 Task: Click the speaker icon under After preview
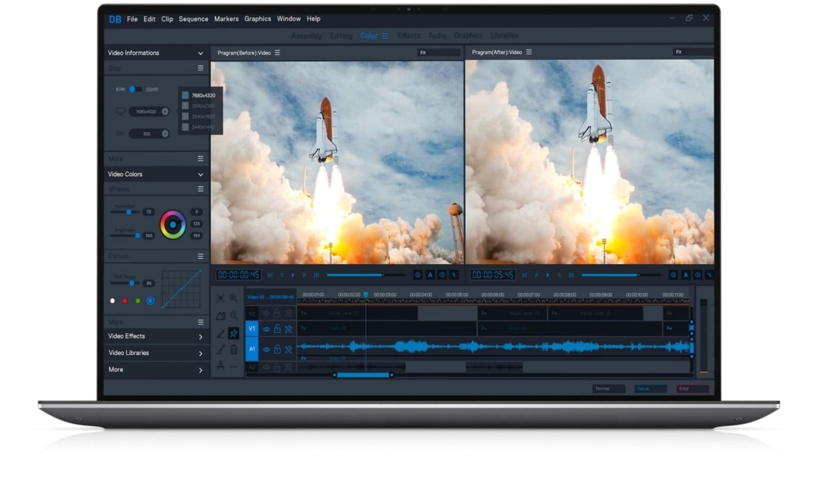[697, 275]
